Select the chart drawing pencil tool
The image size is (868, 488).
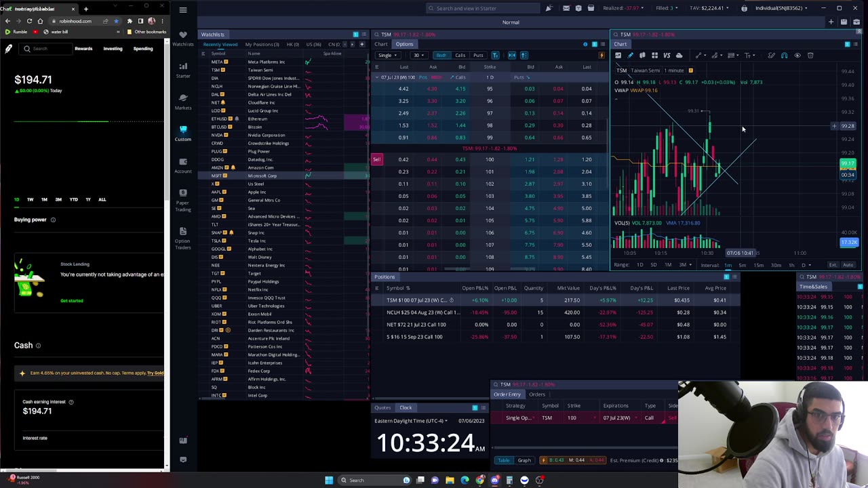coord(630,56)
